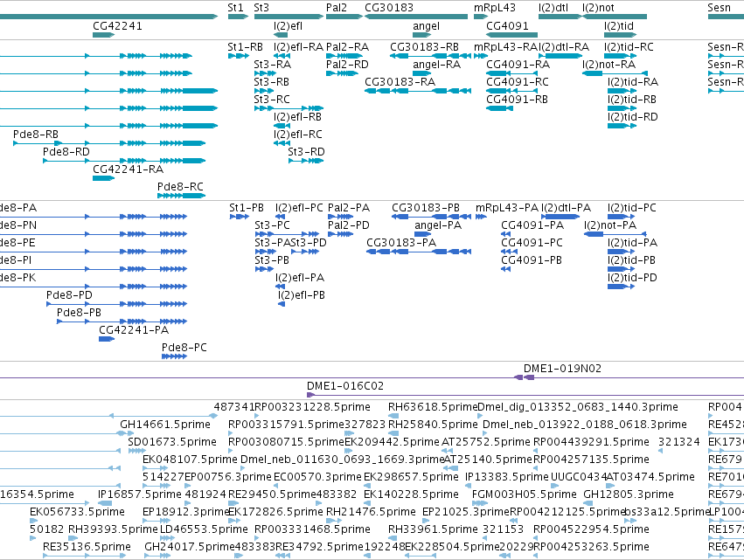Select the Pde8-PC exon glyph

point(174,356)
